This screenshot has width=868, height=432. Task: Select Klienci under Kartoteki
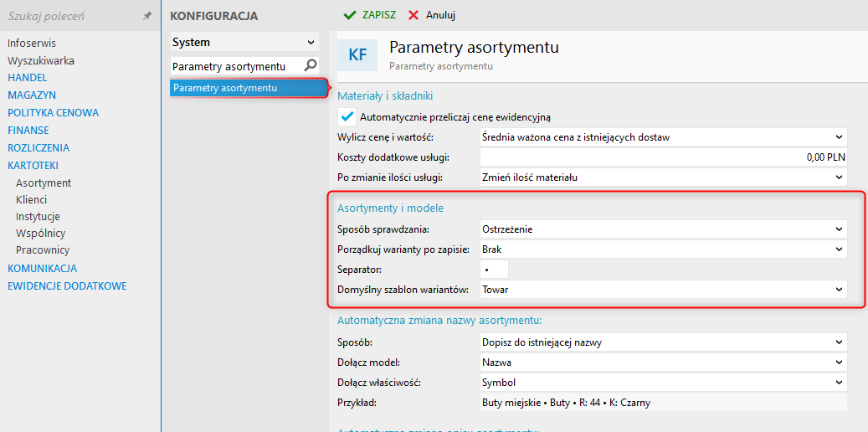pos(32,200)
